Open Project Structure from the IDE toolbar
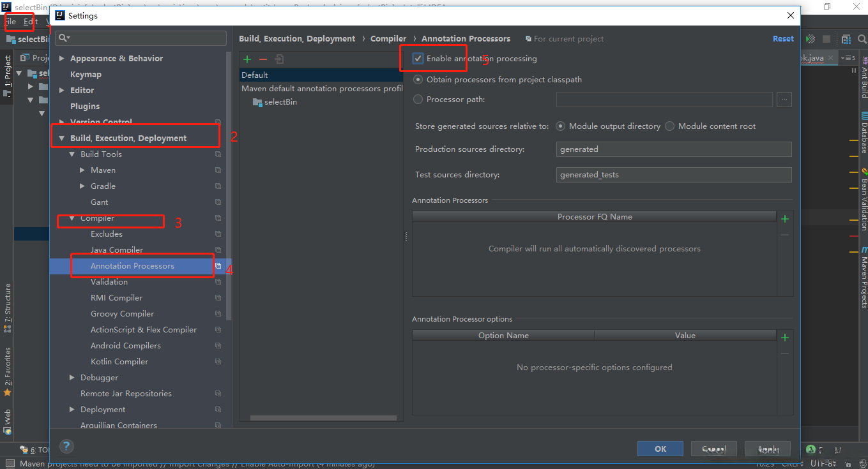 point(846,40)
